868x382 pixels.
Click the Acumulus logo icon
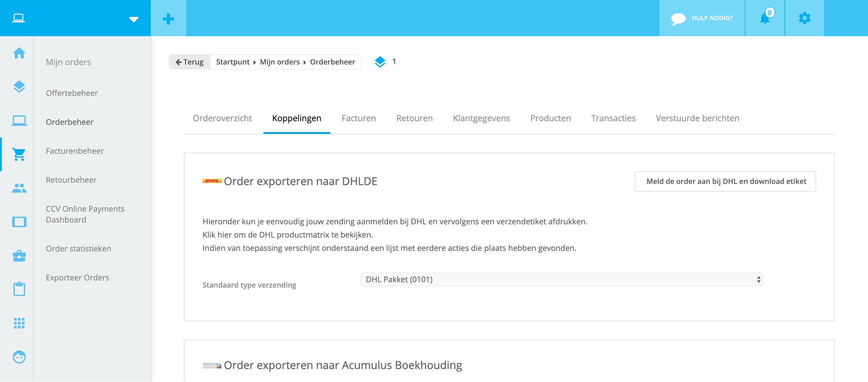tap(212, 365)
